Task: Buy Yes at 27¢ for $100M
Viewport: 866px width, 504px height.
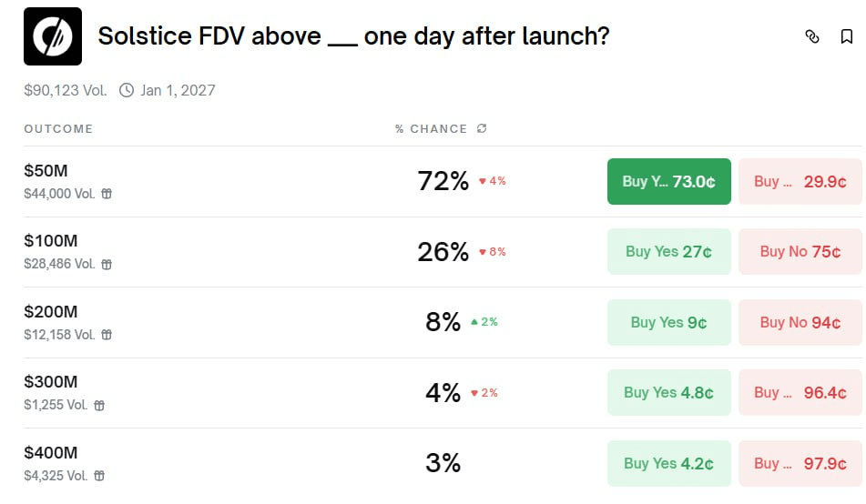Action: [668, 252]
